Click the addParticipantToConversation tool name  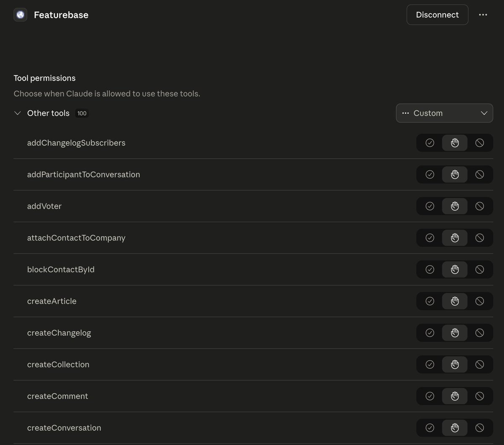pos(84,174)
